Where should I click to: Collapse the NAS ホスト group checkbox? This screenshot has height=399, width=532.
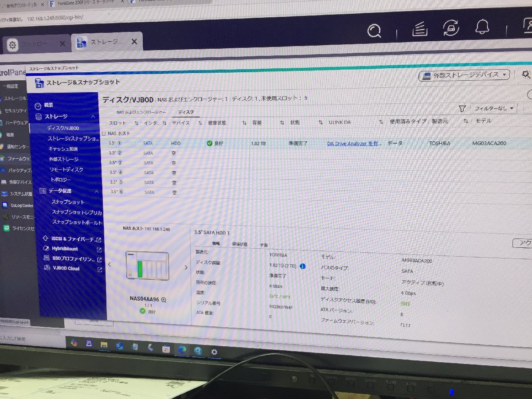click(104, 133)
